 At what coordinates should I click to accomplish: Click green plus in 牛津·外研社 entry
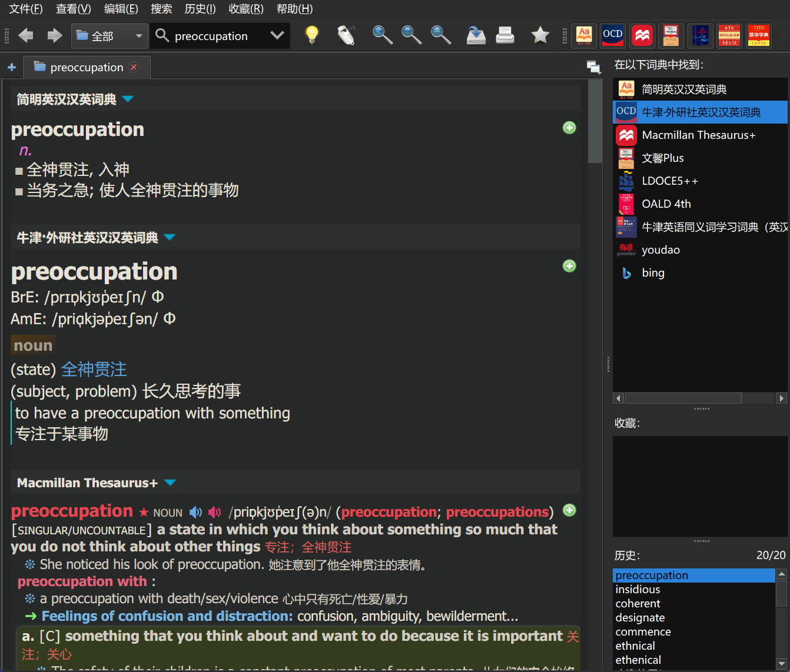click(x=569, y=266)
